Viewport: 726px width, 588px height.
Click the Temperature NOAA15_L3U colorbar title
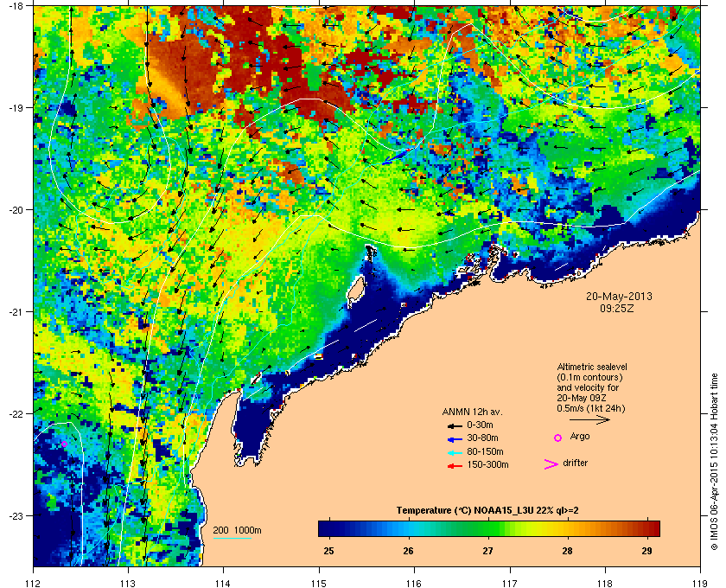coord(487,511)
